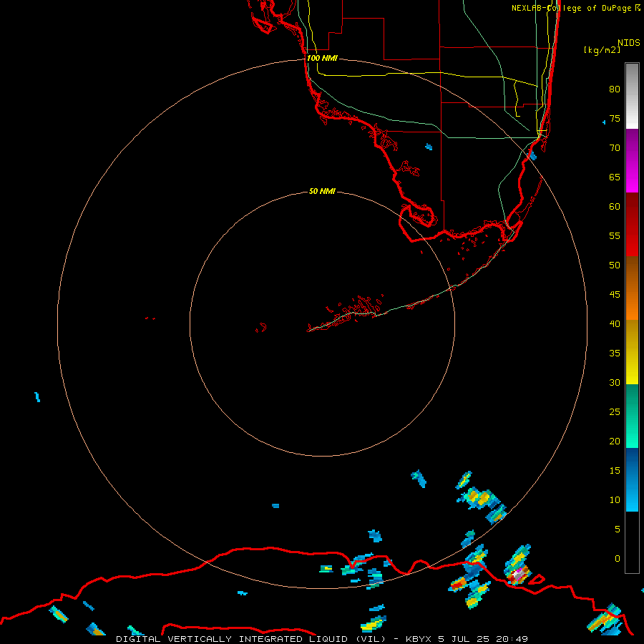Pick the white-gray top segment of the color bar
Image resolution: width=644 pixels, height=644 pixels.
(632, 96)
